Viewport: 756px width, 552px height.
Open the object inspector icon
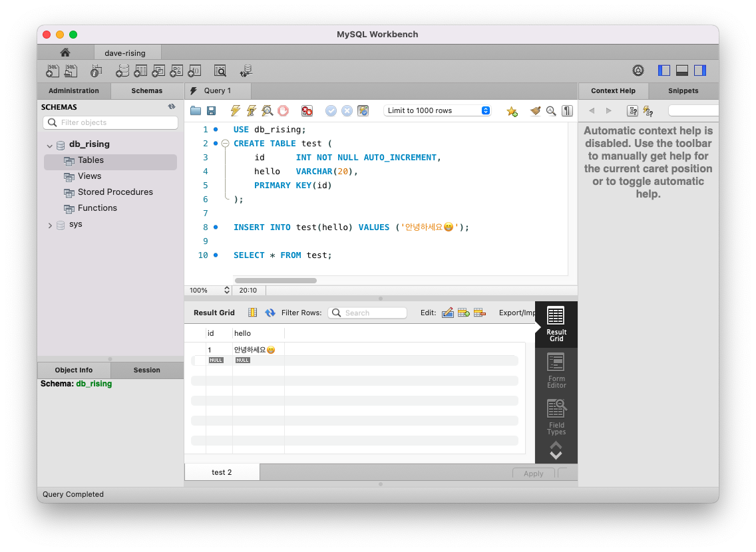pos(96,70)
